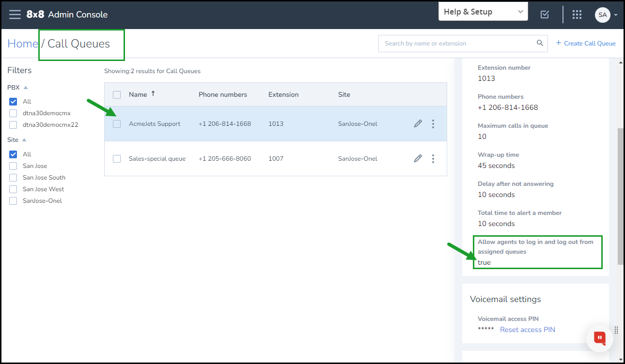
Task: Click the search by name or extension field
Action: [x=463, y=43]
